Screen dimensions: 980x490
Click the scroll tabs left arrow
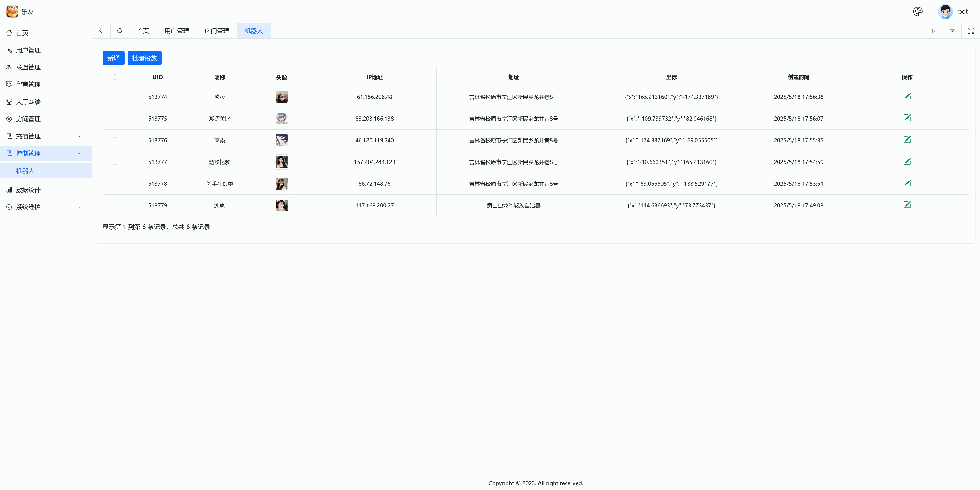pos(101,30)
